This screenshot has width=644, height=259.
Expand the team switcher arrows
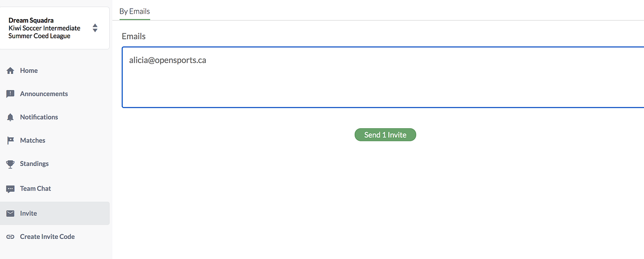[95, 28]
